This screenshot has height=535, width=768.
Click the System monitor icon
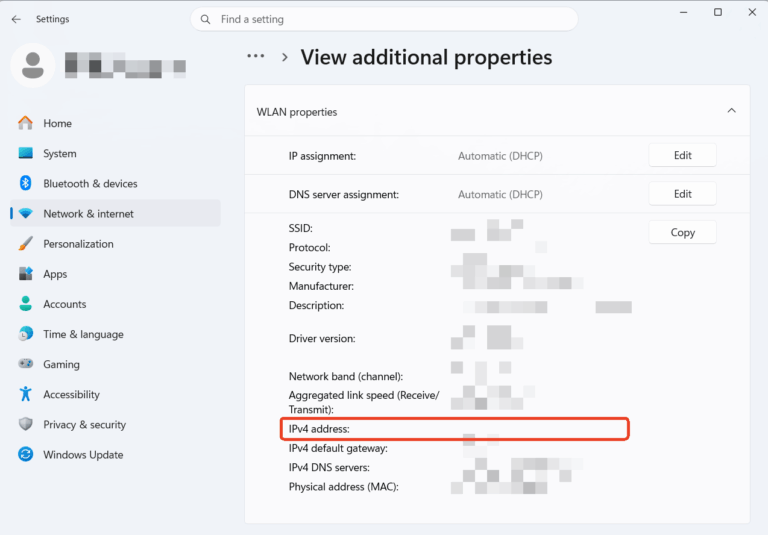tap(25, 153)
